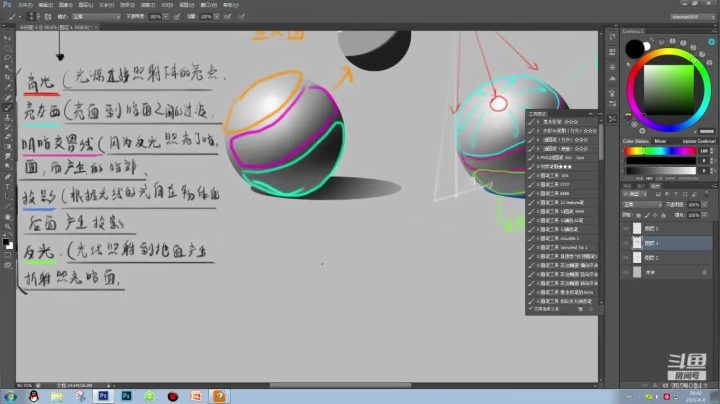
Task: Open layer filter kind dropdown
Action: [x=635, y=194]
